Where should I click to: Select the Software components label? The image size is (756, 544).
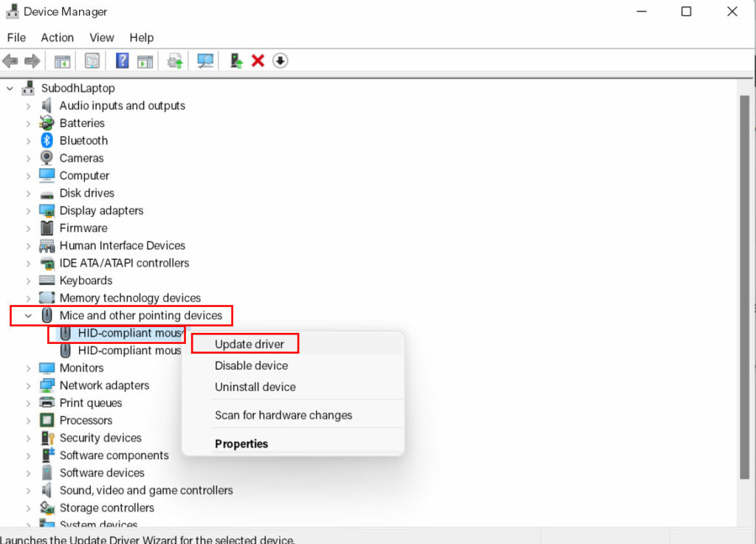(x=114, y=455)
